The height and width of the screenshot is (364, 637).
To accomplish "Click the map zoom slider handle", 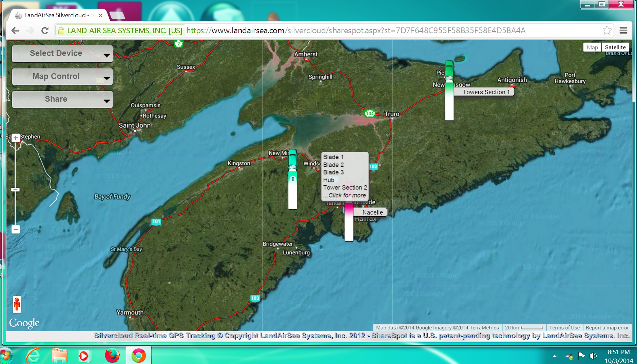I will click(x=16, y=189).
